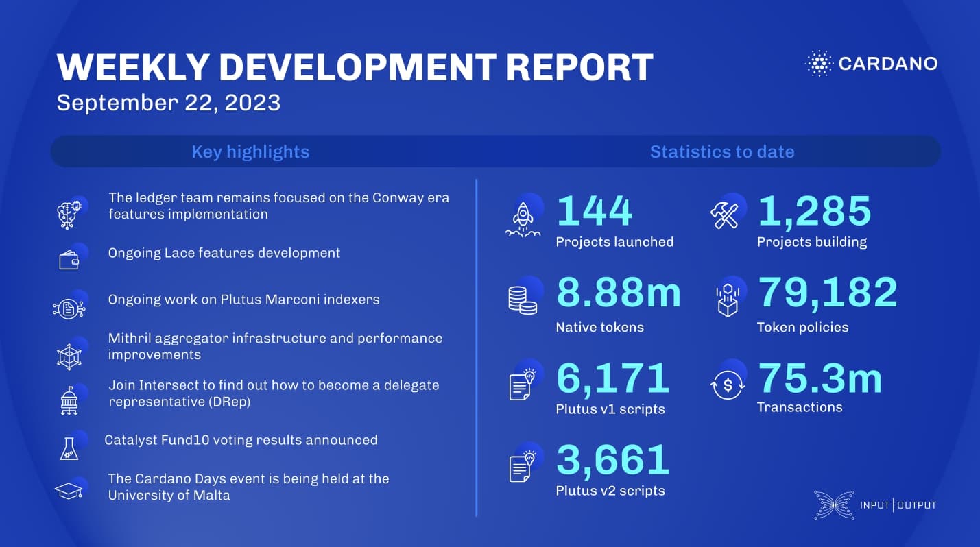Click the Join Intersect DRep highlight
The image size is (980, 547).
(274, 393)
